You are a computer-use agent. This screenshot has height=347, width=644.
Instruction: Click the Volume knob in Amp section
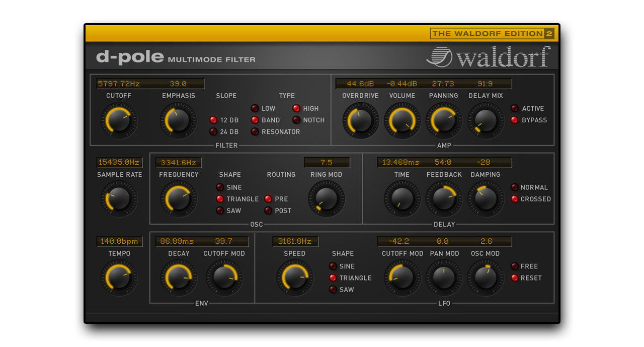coord(403,120)
